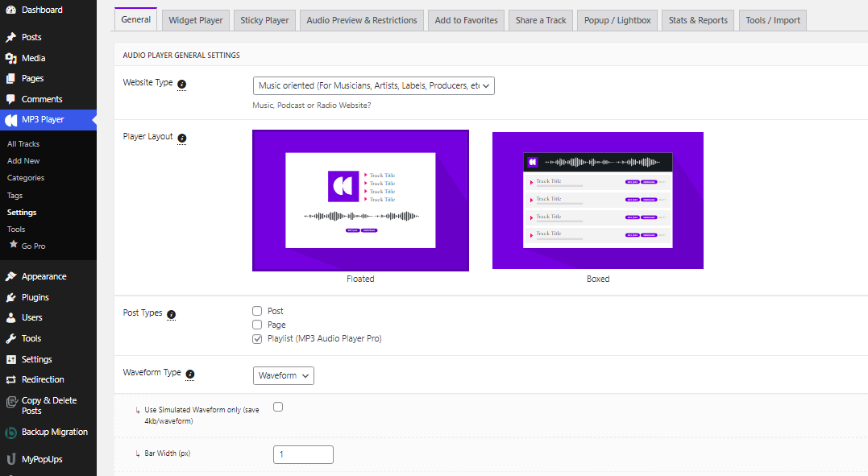Open Redirection menu item
Viewport: 868px width, 476px height.
[48, 379]
